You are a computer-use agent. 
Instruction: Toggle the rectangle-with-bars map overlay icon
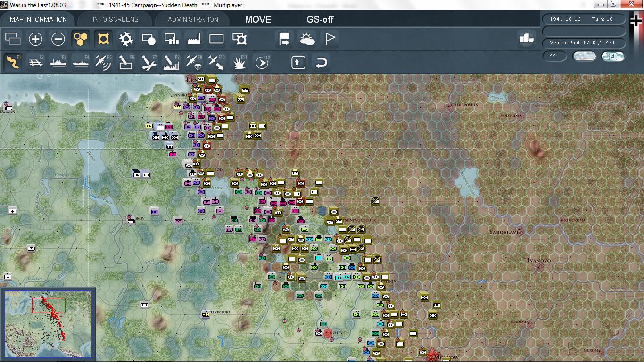point(171,39)
